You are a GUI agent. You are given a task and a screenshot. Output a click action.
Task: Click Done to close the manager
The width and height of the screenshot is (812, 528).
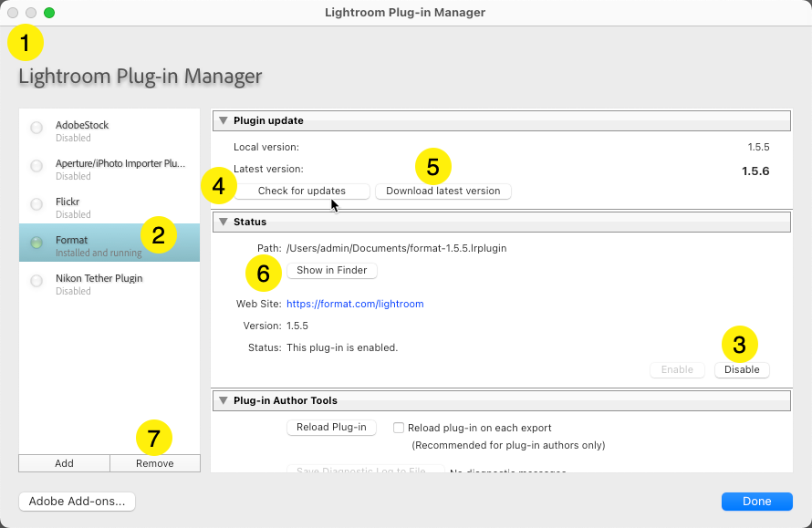coord(756,502)
